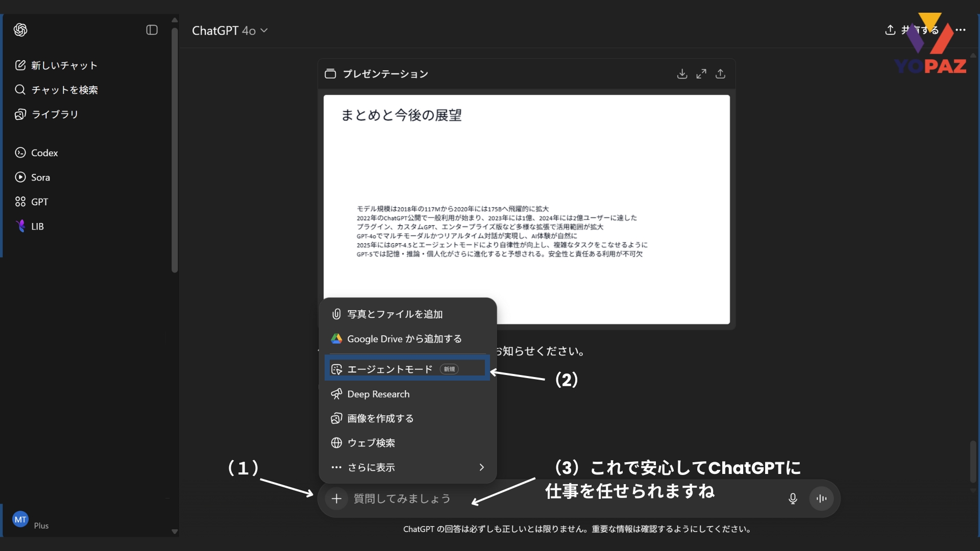
Task: Download the プレゼンテーション file
Action: pyautogui.click(x=682, y=74)
